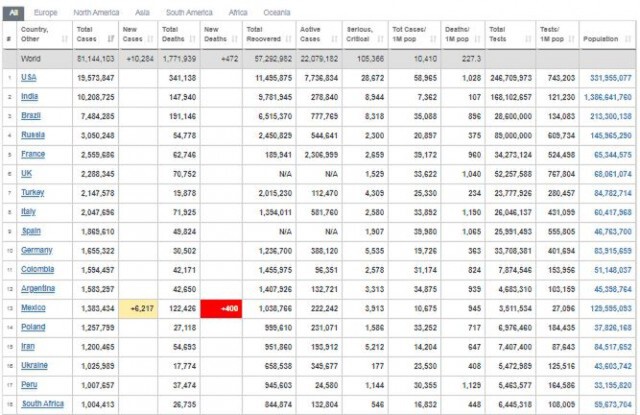Click World total deaths 1,771,939
This screenshot has width=640, height=415.
pyautogui.click(x=179, y=59)
